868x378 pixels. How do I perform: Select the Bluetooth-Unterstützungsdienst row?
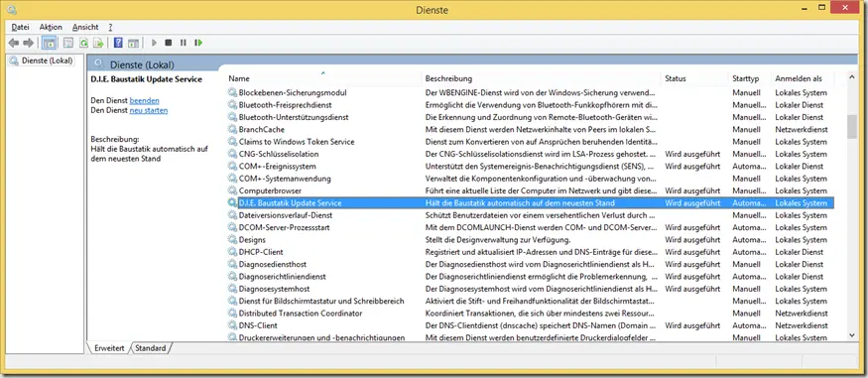(531, 117)
